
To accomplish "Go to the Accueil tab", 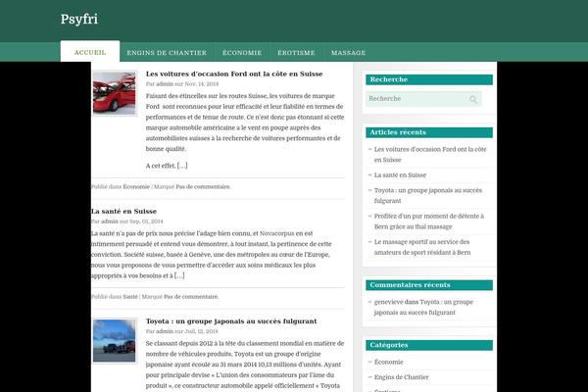I will click(90, 52).
